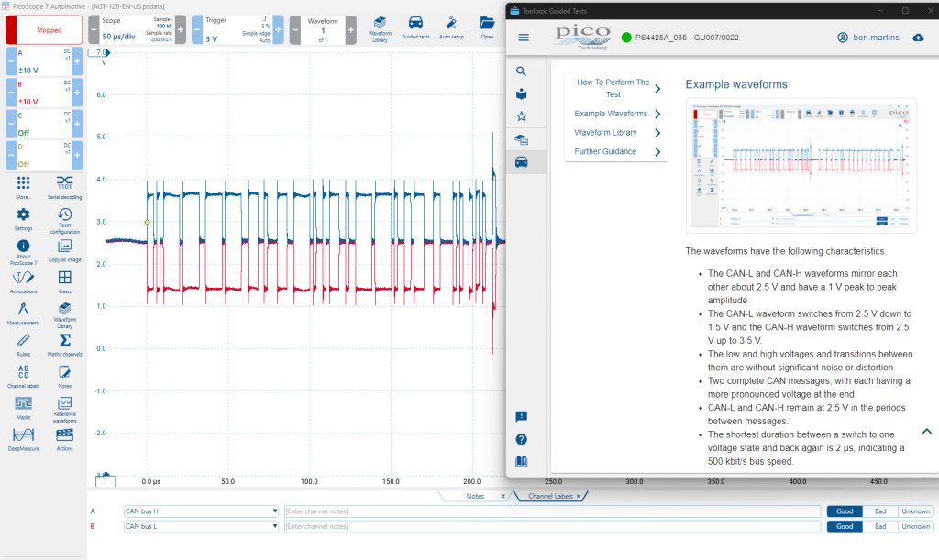Set channel A quality to Good

(x=845, y=511)
